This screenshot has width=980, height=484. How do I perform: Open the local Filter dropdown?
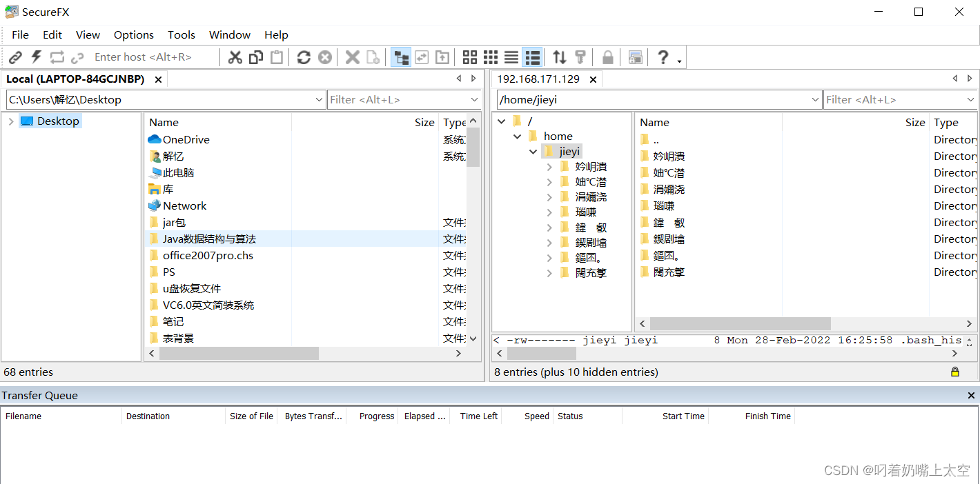[x=474, y=100]
